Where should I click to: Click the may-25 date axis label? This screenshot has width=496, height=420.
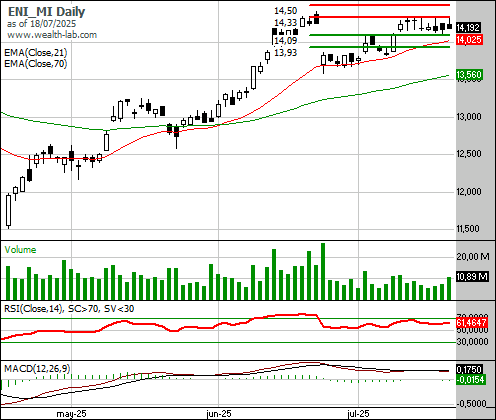(x=71, y=414)
